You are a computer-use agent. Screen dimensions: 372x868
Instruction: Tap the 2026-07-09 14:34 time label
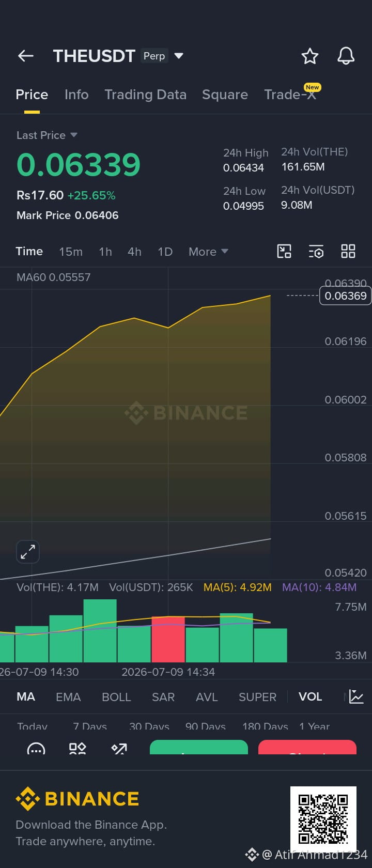pyautogui.click(x=168, y=672)
